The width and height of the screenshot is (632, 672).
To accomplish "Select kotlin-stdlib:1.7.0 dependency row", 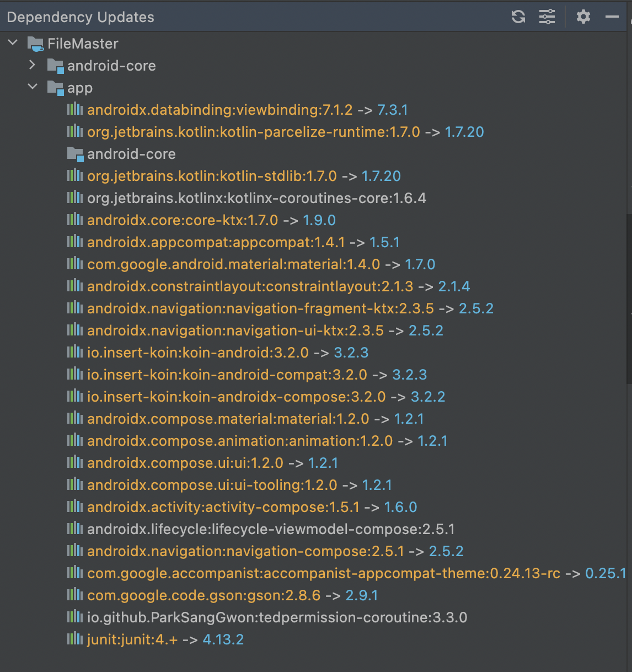I will 244,176.
